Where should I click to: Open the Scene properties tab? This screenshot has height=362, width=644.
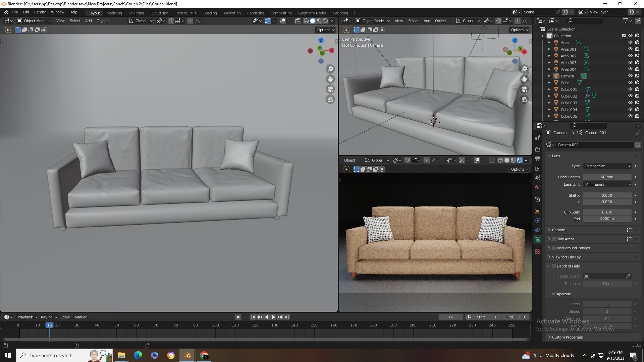(x=538, y=177)
